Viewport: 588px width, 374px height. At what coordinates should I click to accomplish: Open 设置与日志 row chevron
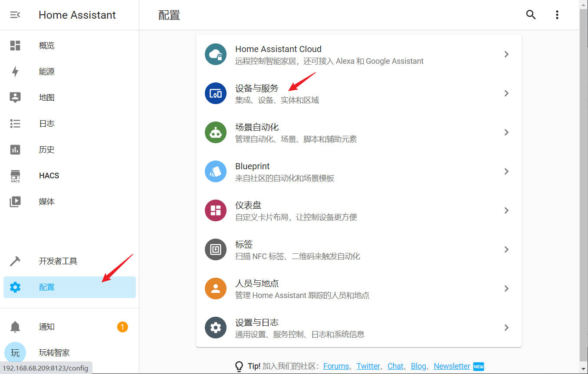pyautogui.click(x=506, y=328)
